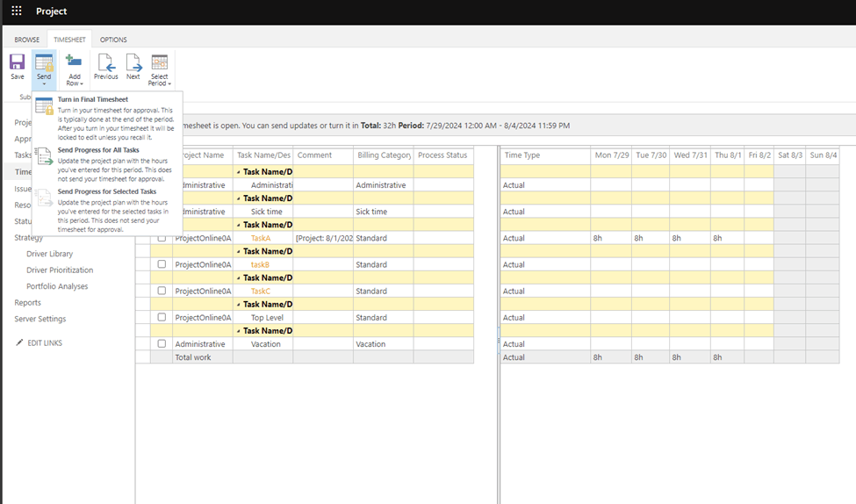Choose Send Progress for Selected Tasks entry
Image resolution: width=856 pixels, height=504 pixels.
coord(107,210)
